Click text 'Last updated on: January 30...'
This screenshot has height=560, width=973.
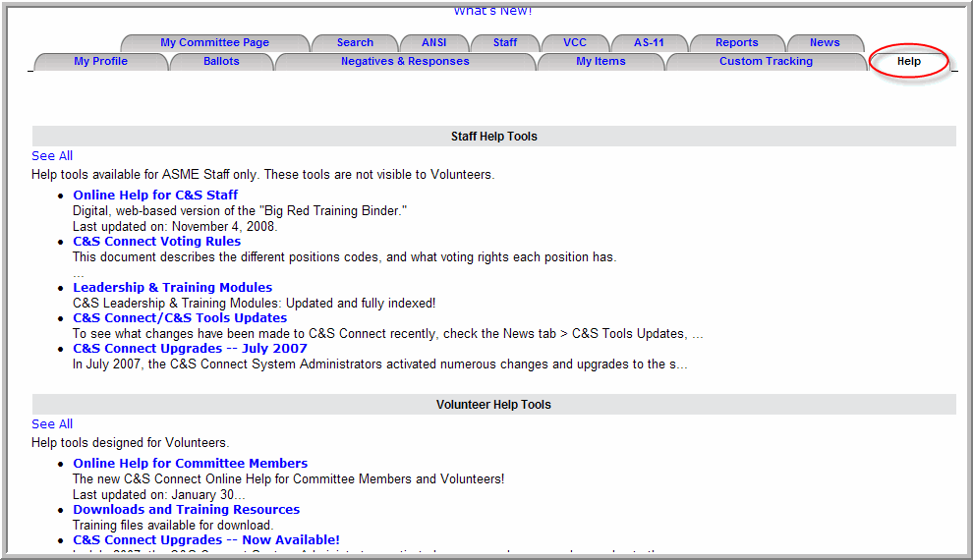[159, 494]
